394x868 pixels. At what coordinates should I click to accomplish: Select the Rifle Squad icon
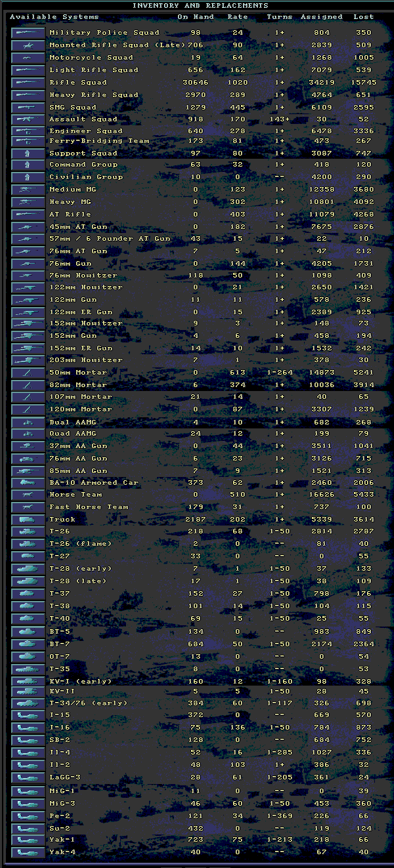tap(28, 83)
